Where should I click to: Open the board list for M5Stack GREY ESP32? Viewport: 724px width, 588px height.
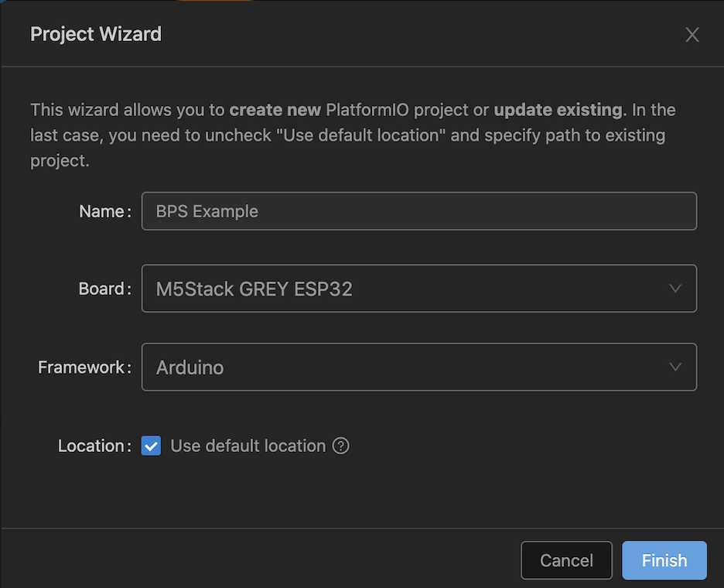click(x=418, y=288)
